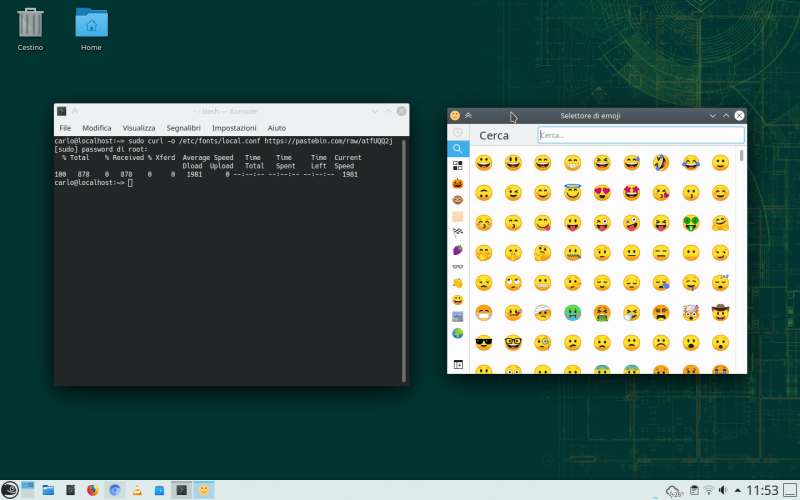Open the Home folder desktop icon
Image resolution: width=800 pixels, height=500 pixels.
pyautogui.click(x=91, y=30)
